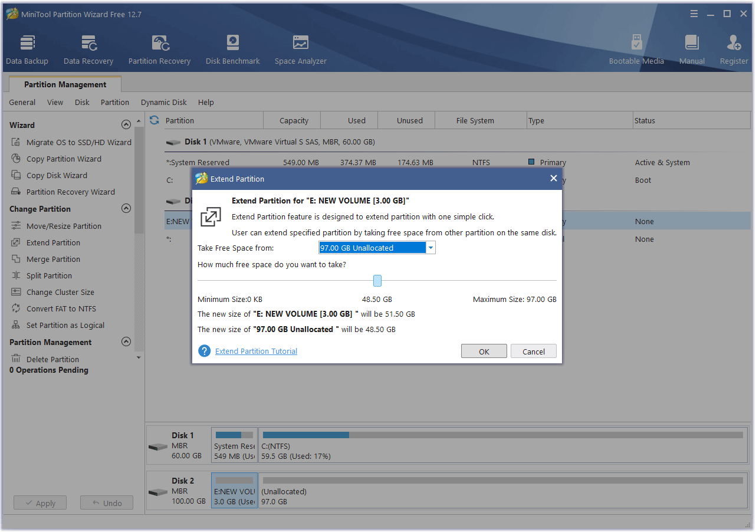Image resolution: width=756 pixels, height=532 pixels.
Task: Click Disk 1 drive icon in disk map
Action: (x=158, y=446)
